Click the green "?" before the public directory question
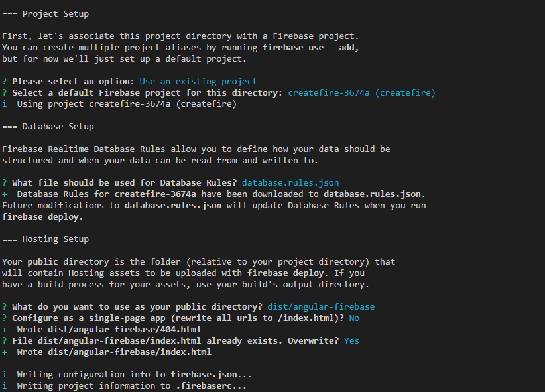The image size is (545, 392). coord(5,307)
